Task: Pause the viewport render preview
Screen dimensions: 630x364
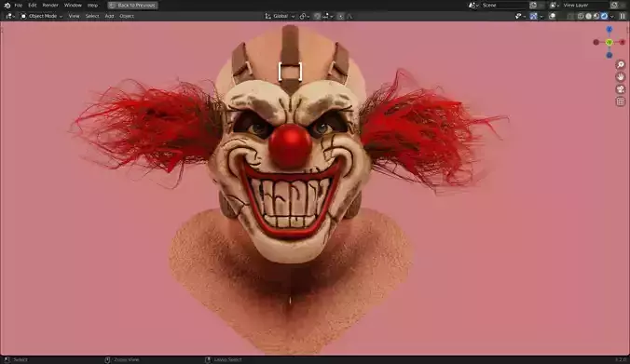Action: [x=623, y=16]
